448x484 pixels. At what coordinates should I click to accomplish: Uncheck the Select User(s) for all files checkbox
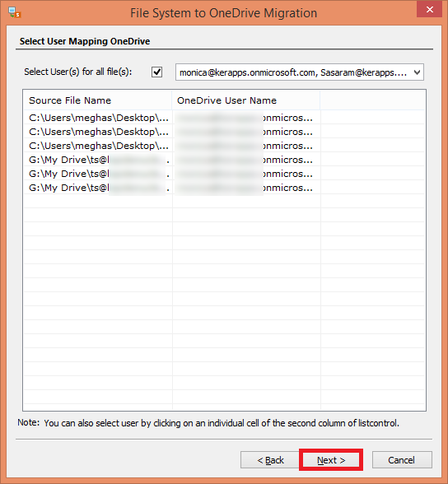tap(156, 72)
